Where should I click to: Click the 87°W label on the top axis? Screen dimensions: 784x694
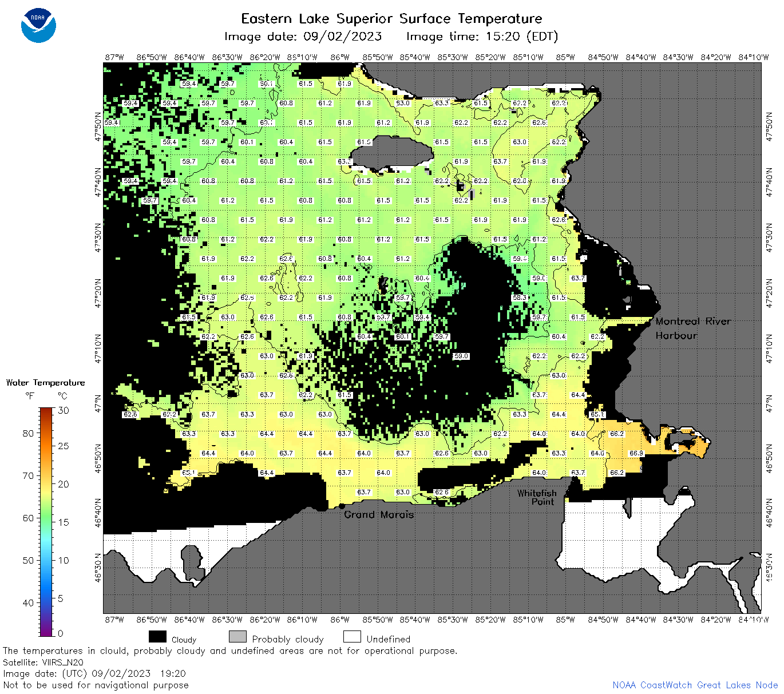(114, 57)
